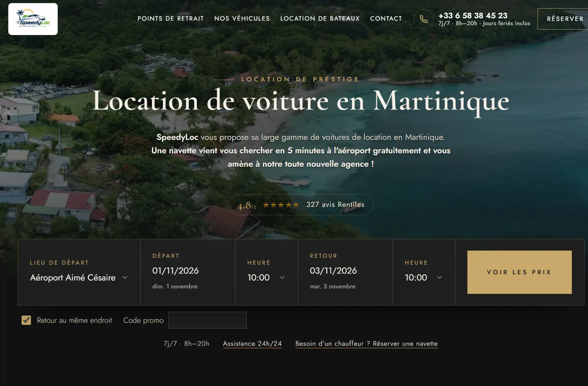The height and width of the screenshot is (386, 588).
Task: Click 'dim. 1 novembre' date text
Action: pos(175,286)
